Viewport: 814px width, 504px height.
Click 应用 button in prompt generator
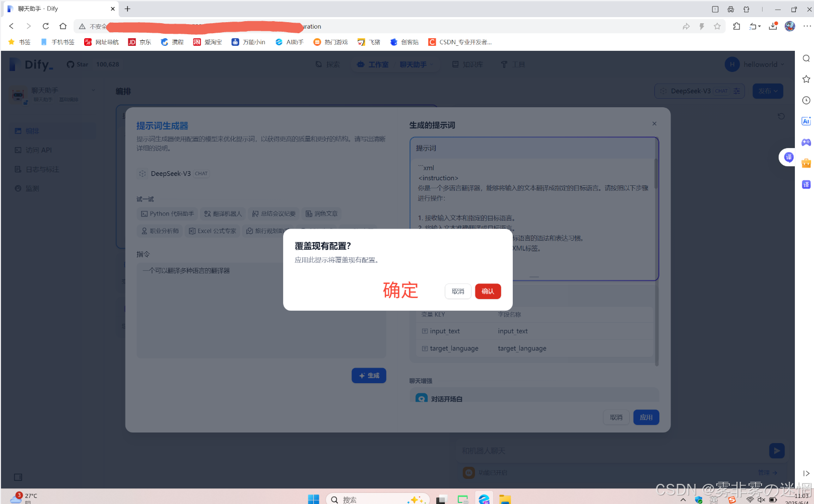coord(646,417)
